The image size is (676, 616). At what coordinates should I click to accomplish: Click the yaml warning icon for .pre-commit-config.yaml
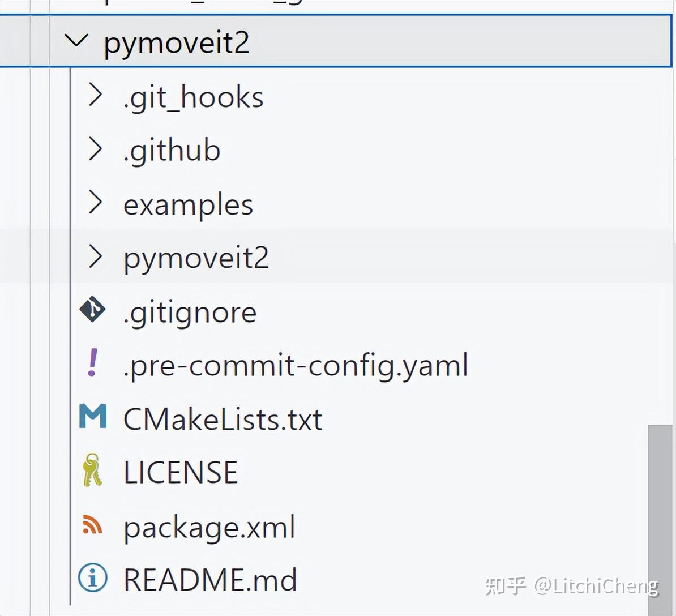(91, 364)
